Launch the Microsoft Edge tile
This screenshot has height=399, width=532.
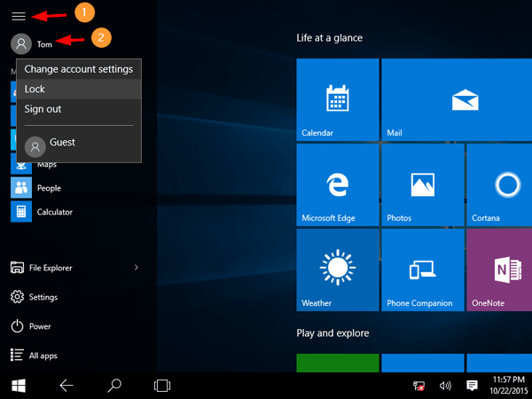[336, 184]
